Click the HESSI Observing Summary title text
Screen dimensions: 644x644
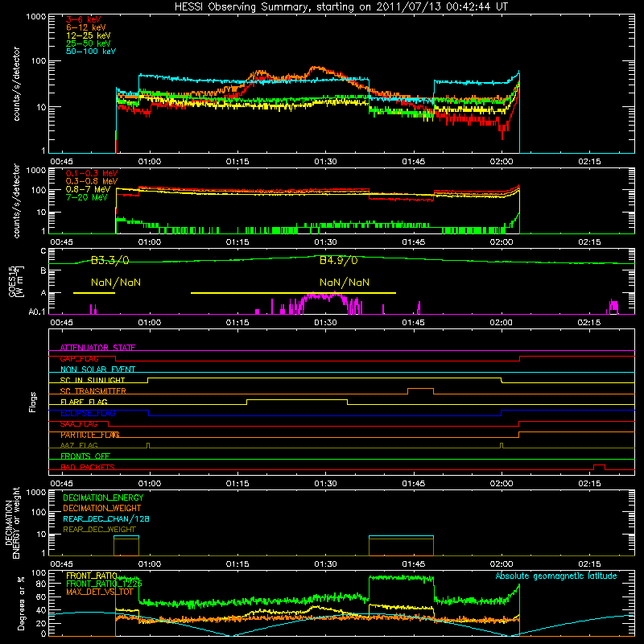[341, 7]
